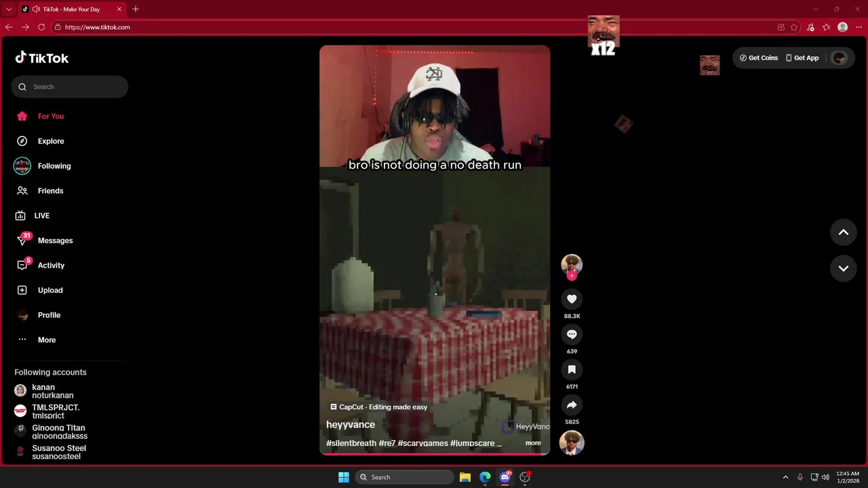Open the sound disc at bottom right
The height and width of the screenshot is (488, 868).
(572, 443)
